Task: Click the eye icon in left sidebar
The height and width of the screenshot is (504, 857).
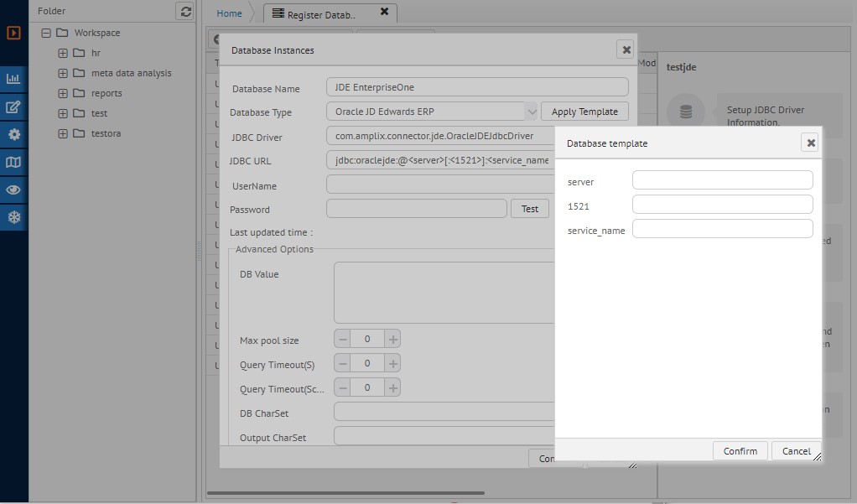Action: coord(13,190)
